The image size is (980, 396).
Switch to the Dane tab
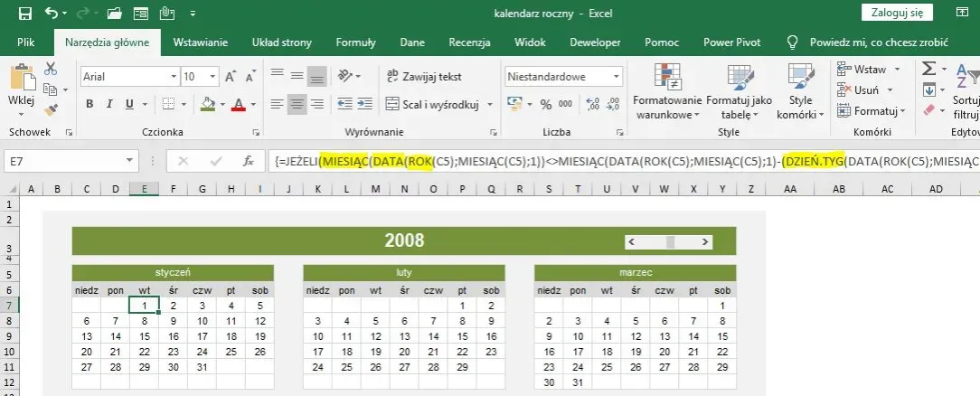click(412, 42)
